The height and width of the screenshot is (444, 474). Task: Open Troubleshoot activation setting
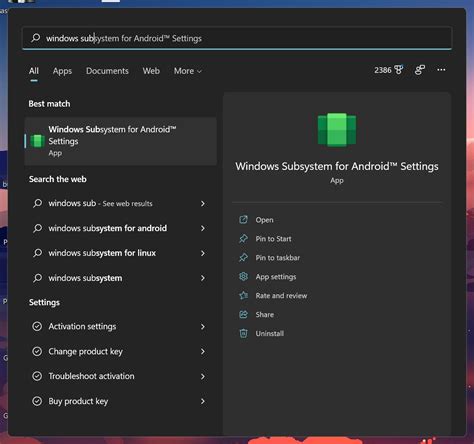point(120,376)
